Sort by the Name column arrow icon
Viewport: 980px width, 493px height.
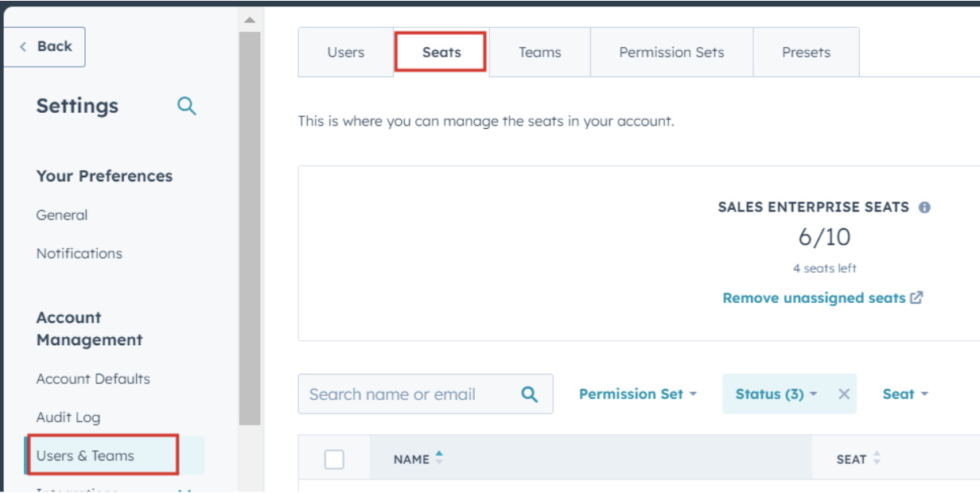click(x=439, y=458)
